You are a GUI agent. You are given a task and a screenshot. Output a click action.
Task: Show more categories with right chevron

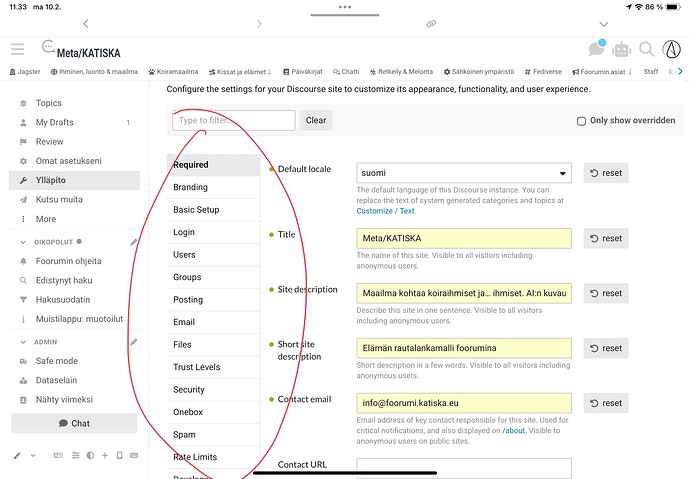680,71
